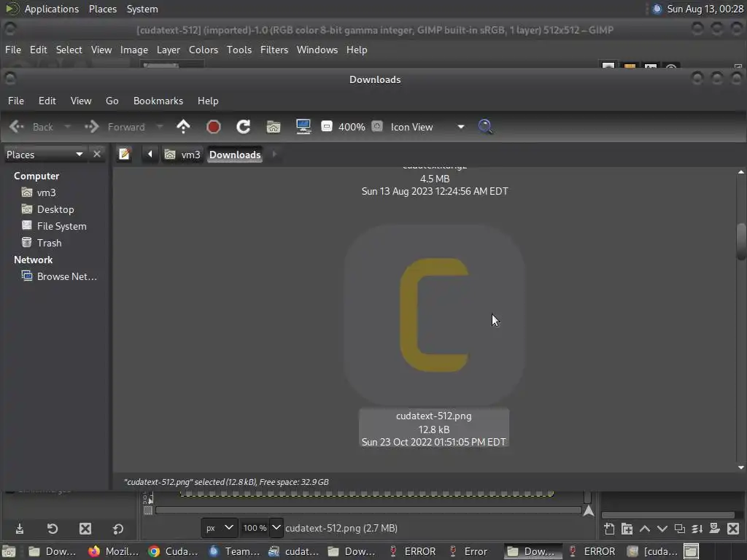Screen dimensions: 747x560
Task: Open the Applications panel menu
Action: [x=52, y=9]
